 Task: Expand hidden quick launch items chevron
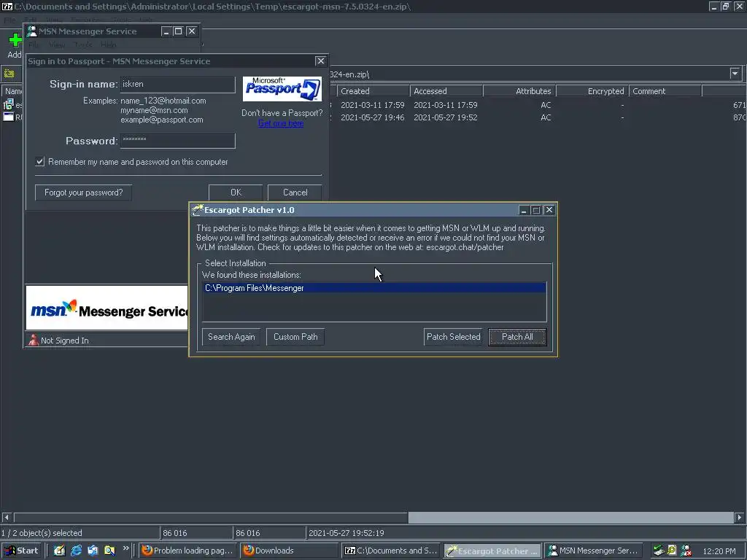click(x=125, y=548)
